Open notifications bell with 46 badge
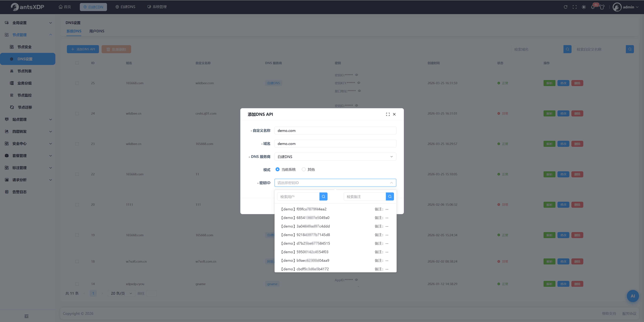 tap(593, 7)
